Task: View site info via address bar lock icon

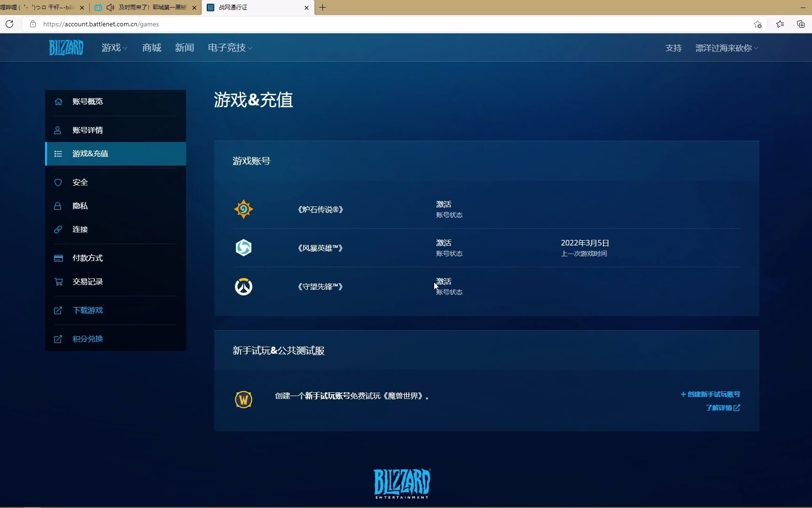Action: coord(33,24)
